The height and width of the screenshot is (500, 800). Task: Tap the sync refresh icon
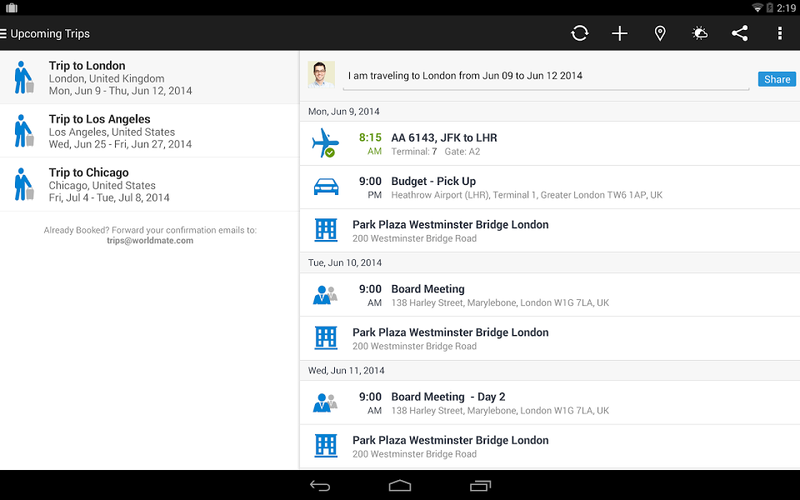(x=580, y=34)
